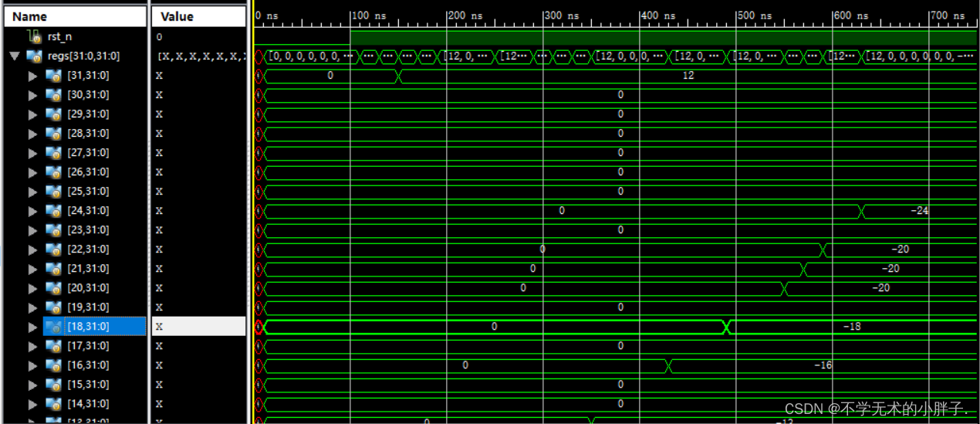Click the bus icon of [26,31:0]
Viewport: 980px width, 424px height.
click(52, 171)
